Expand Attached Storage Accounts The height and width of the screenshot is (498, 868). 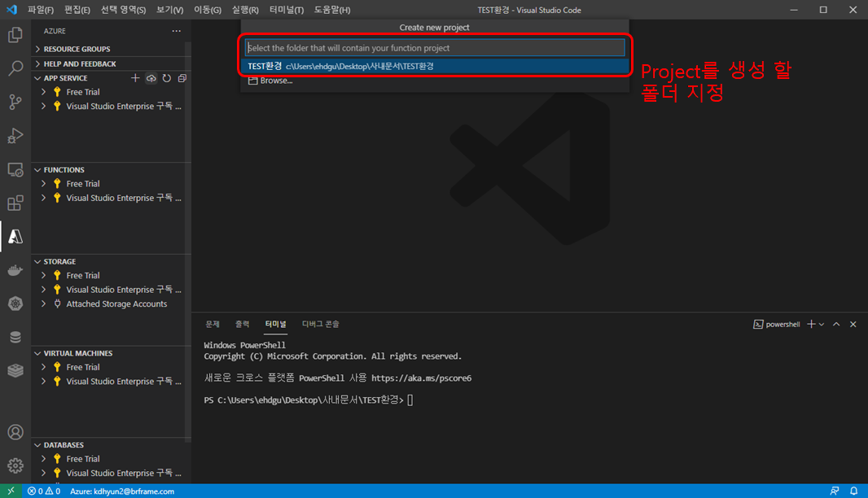[44, 304]
